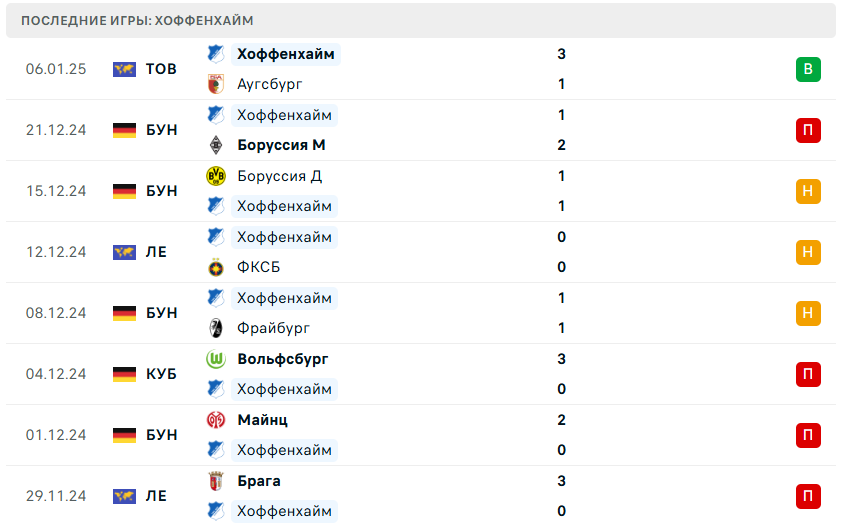
Task: Open the Майнц team link
Action: [263, 420]
